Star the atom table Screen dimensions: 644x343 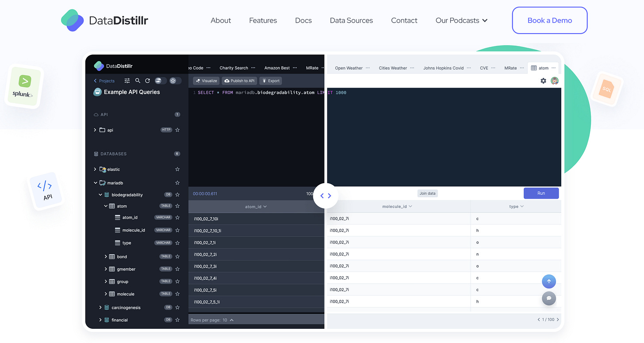(177, 206)
